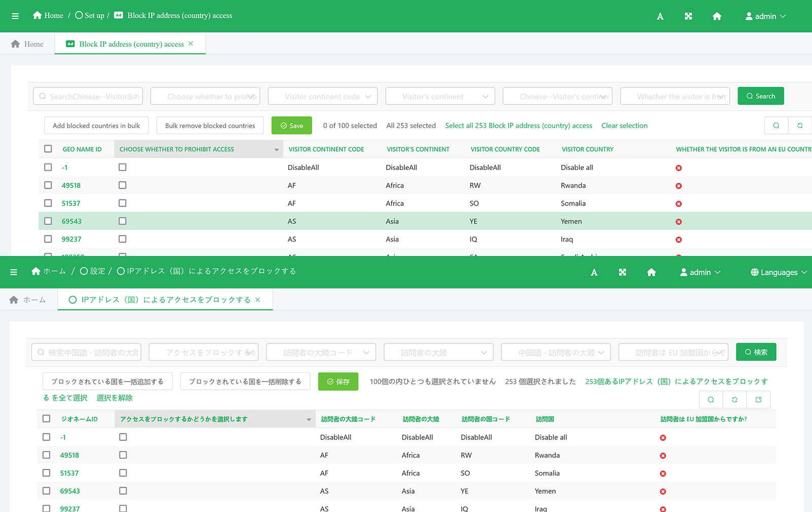
Task: Click Add blocked countries in bulk button
Action: (x=96, y=125)
